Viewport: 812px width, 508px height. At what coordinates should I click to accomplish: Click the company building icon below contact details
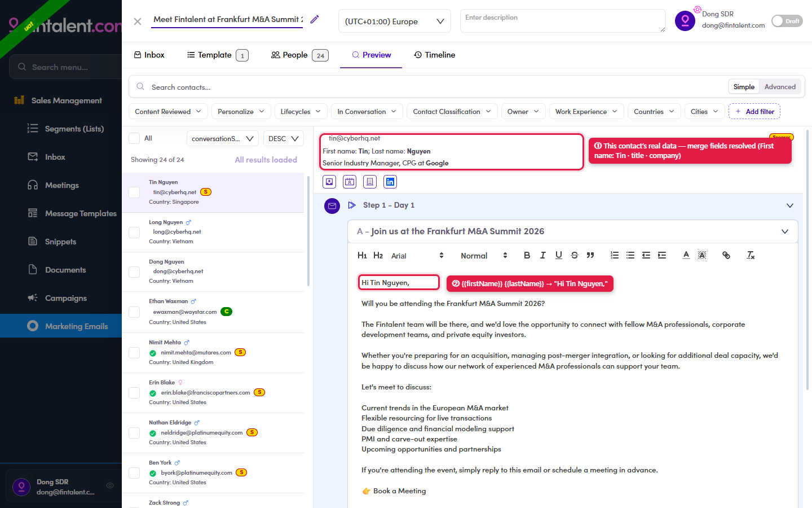click(x=370, y=182)
